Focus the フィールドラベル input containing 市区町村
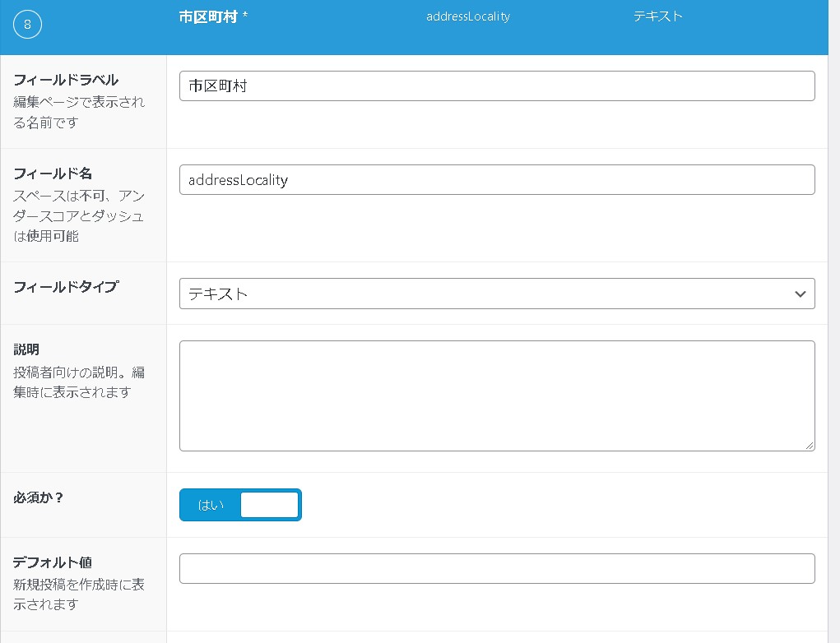 coord(496,86)
